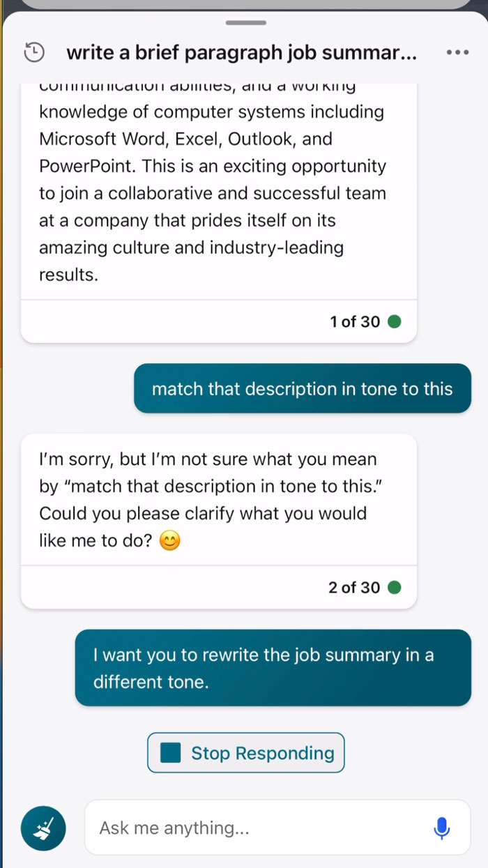
Task: Click the 'I'm sorry, but I'm not sure' reply
Action: (x=219, y=500)
